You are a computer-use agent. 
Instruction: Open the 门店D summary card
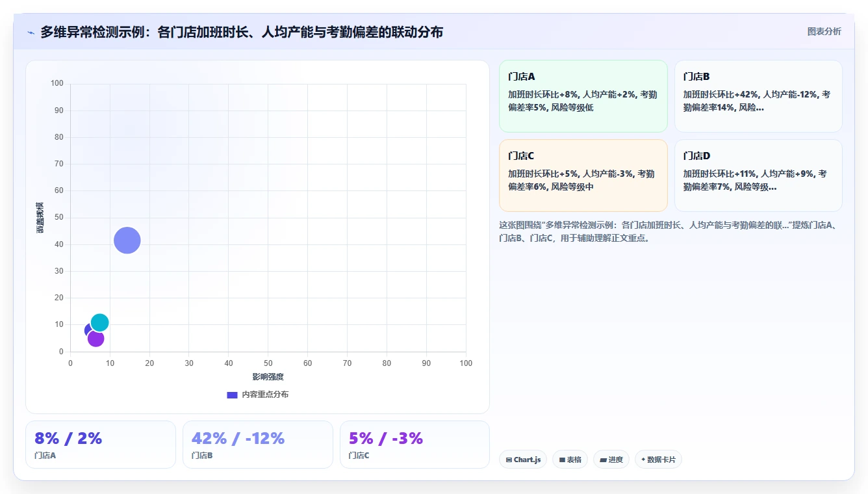tap(758, 175)
